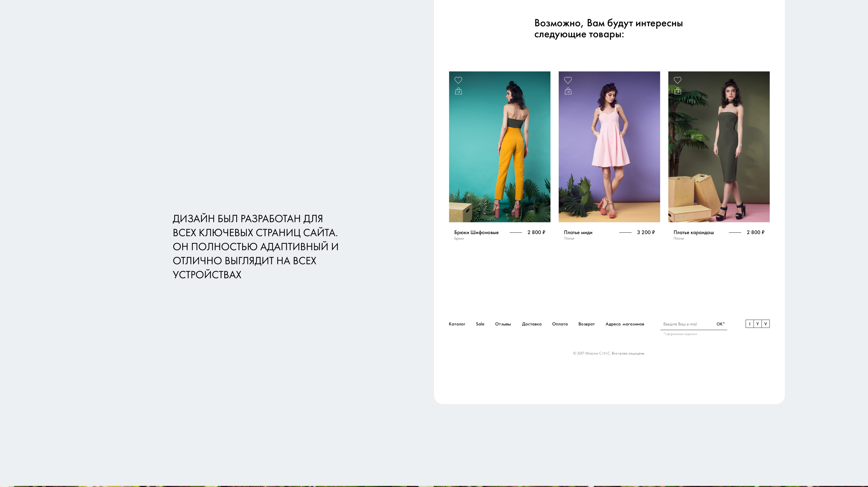The image size is (868, 487).
Task: Click Платья category label under Платье миди
Action: (569, 238)
